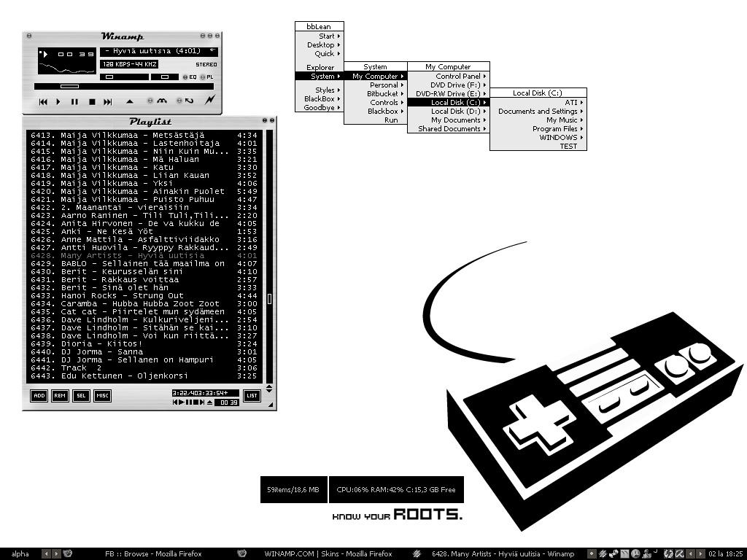Image resolution: width=747 pixels, height=560 pixels.
Task: Expand Controls in the System menu
Action: tap(376, 102)
